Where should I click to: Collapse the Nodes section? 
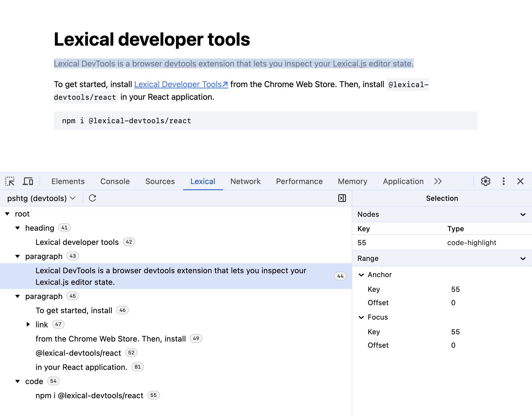(x=523, y=214)
